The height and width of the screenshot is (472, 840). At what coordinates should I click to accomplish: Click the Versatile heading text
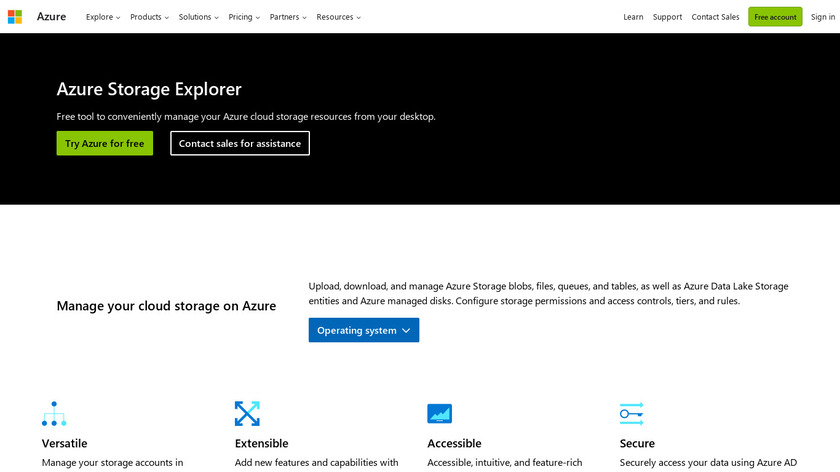click(x=64, y=443)
